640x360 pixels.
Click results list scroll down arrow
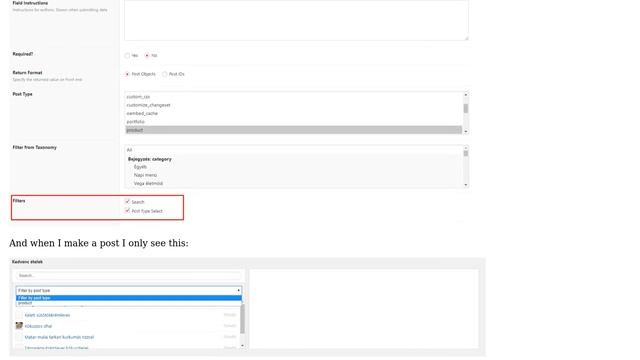(x=242, y=346)
